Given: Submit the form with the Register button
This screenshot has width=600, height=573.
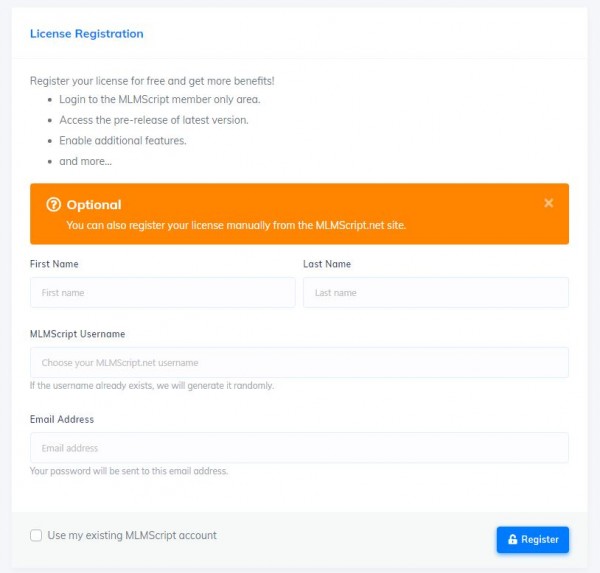Looking at the screenshot, I should pyautogui.click(x=533, y=540).
